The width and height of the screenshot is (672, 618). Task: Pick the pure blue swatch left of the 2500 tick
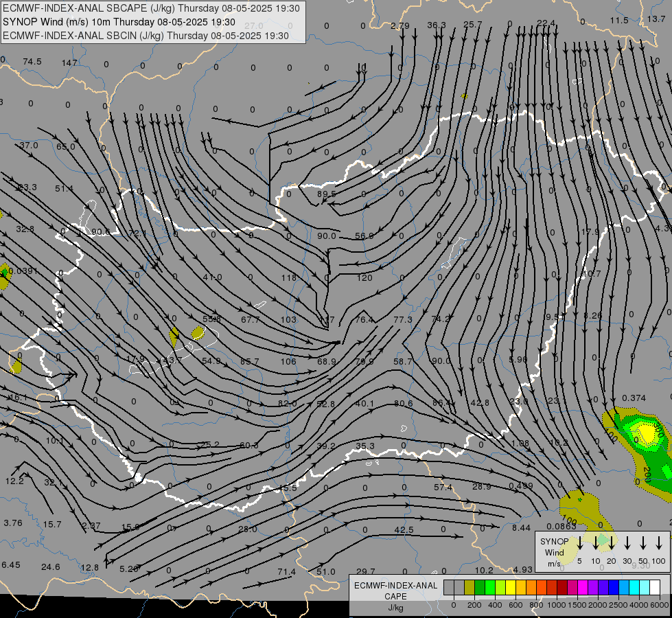point(613,588)
